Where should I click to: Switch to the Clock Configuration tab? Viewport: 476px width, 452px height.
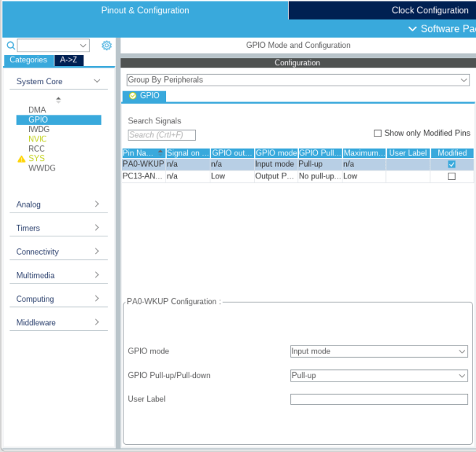click(430, 10)
